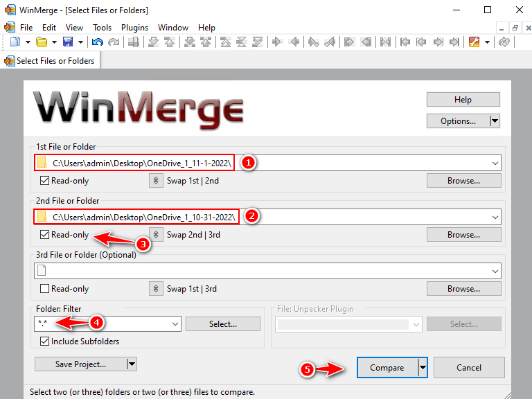Click the Auto Merge toolbar icon
This screenshot has height=399, width=532.
pos(385,42)
